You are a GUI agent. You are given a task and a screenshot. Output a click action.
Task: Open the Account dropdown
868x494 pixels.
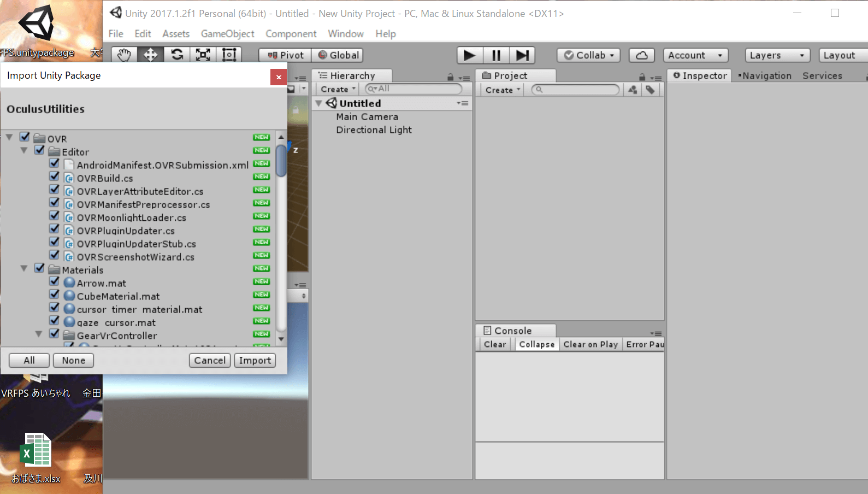tap(695, 55)
